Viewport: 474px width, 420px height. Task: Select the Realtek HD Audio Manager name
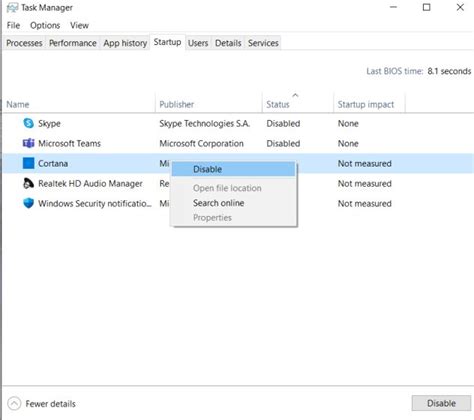(x=90, y=183)
